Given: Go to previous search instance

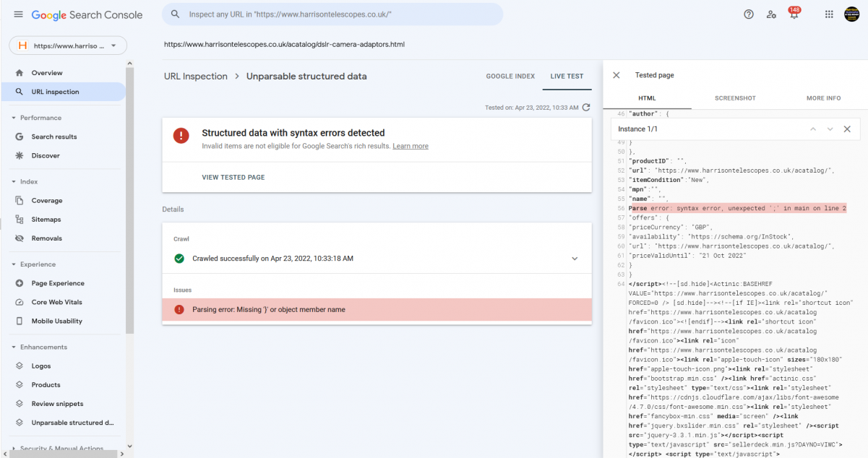Looking at the screenshot, I should 812,129.
